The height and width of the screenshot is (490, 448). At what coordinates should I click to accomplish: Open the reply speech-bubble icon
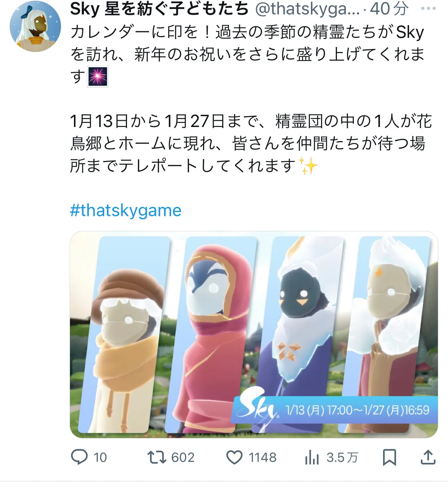(x=79, y=457)
